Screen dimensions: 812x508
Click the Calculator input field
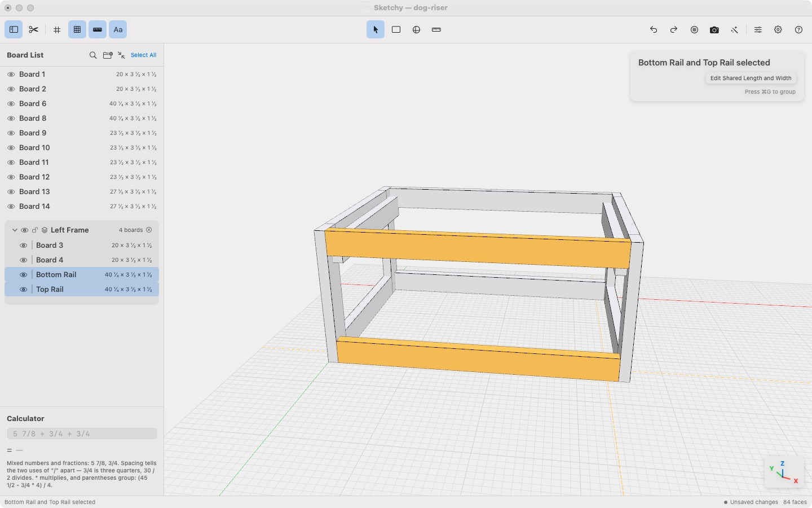pos(82,433)
